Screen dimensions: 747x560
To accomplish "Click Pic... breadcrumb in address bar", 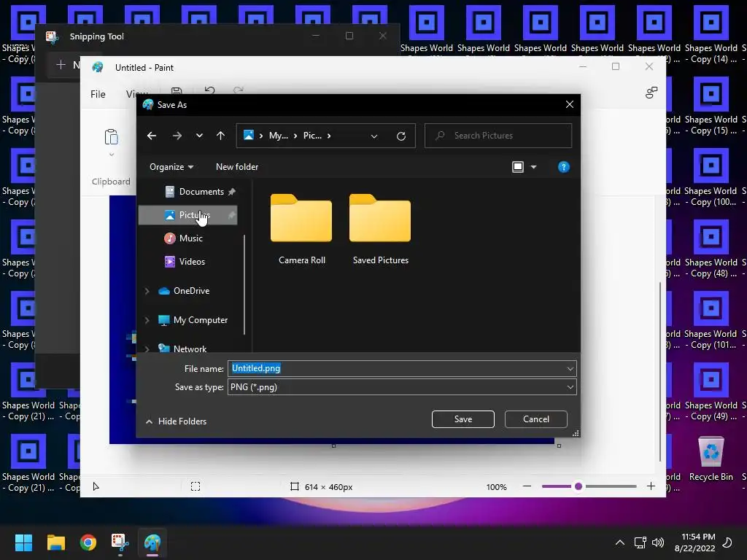I will [312, 136].
